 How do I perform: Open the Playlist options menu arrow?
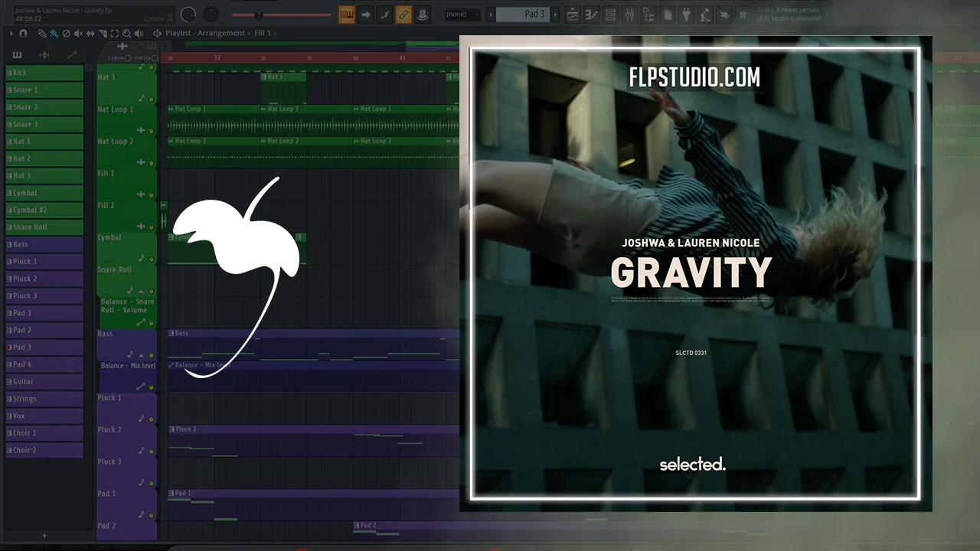point(11,34)
